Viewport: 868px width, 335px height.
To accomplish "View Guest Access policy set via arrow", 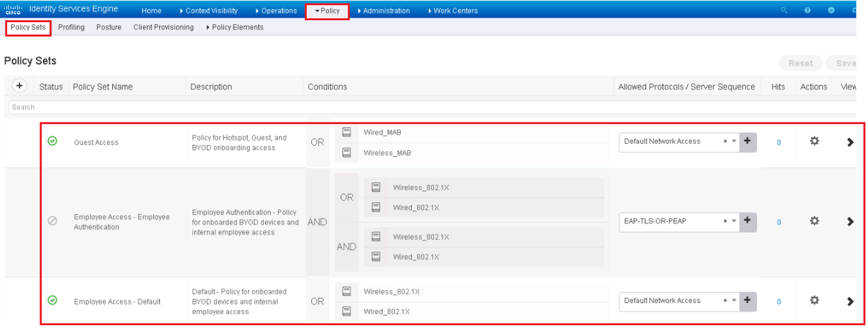I will coord(850,142).
